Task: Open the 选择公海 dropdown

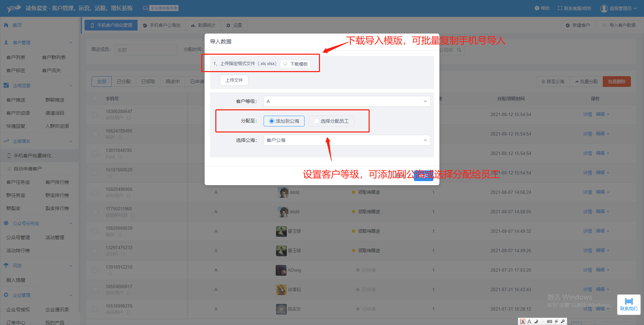Action: [346, 140]
